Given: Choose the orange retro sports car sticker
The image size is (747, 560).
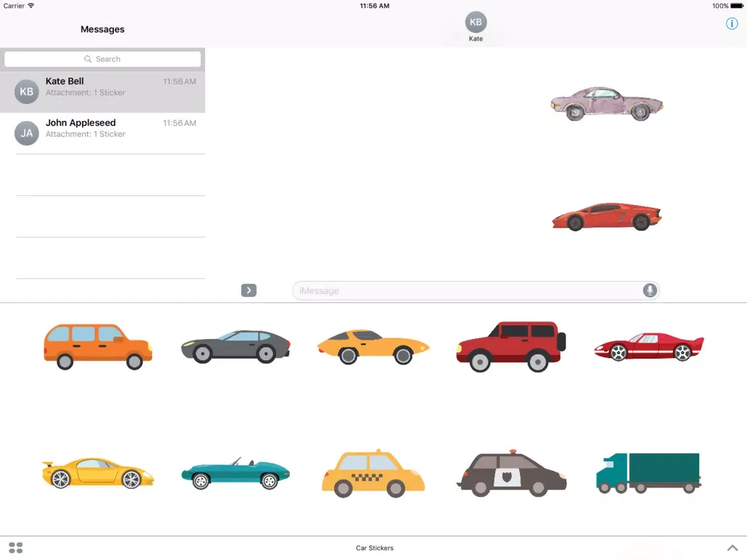Looking at the screenshot, I should pos(373,347).
